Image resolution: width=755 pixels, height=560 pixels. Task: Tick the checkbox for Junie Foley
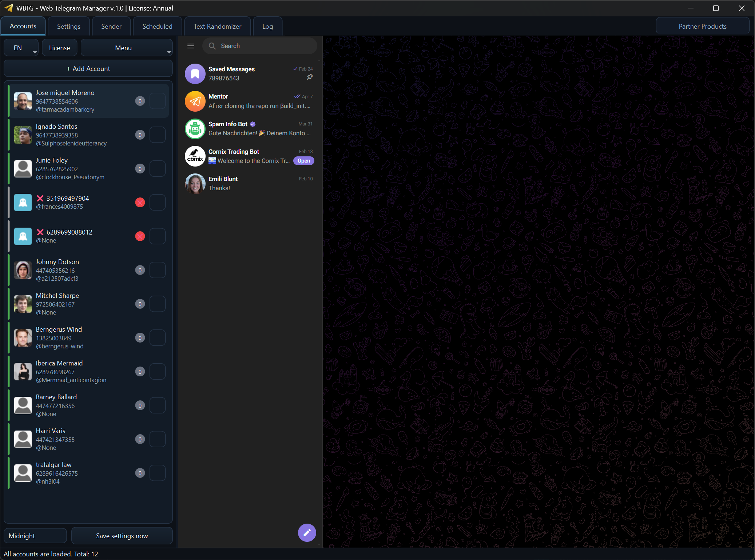[158, 169]
